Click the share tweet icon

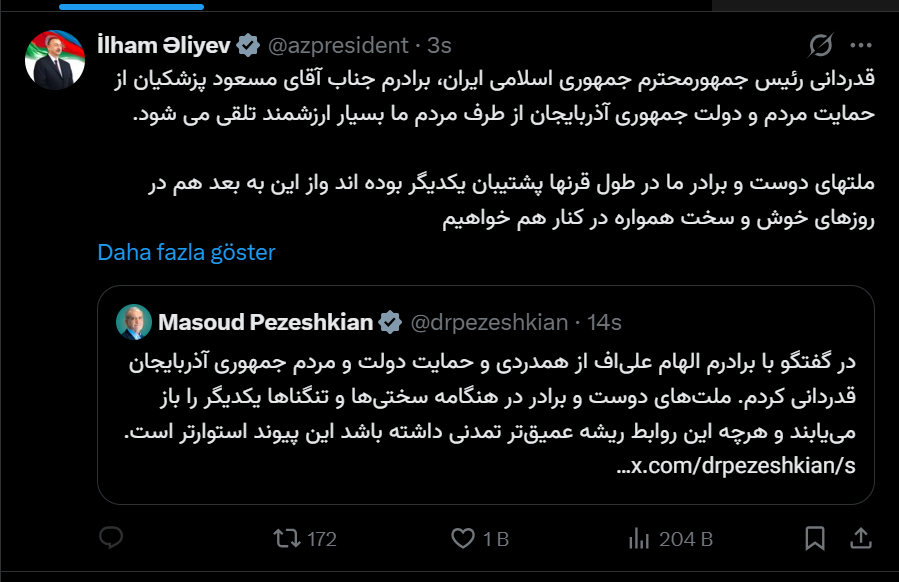click(860, 539)
